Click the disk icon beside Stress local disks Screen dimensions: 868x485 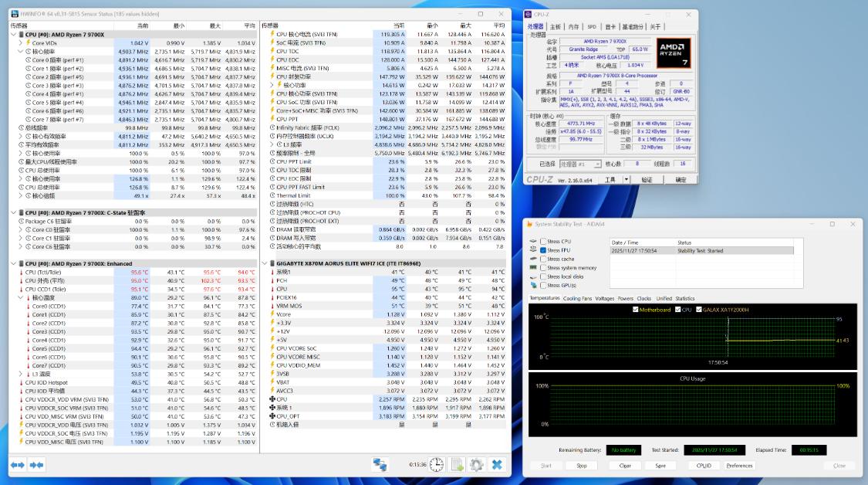[532, 276]
